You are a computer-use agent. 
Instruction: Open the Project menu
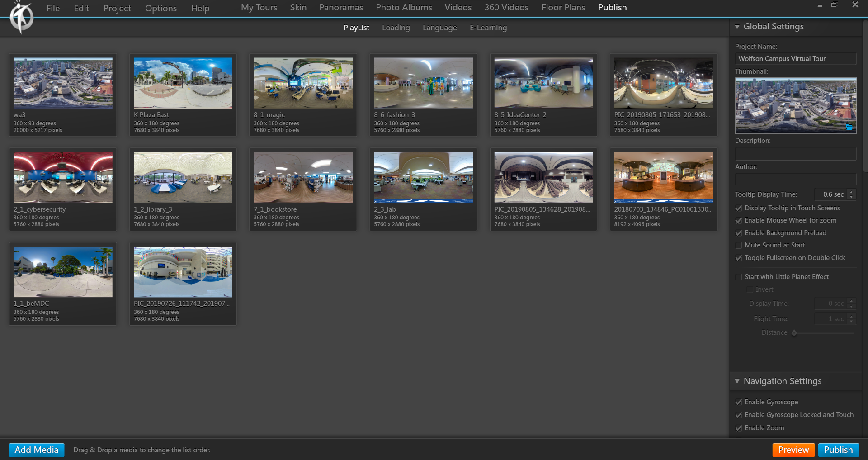pos(117,8)
